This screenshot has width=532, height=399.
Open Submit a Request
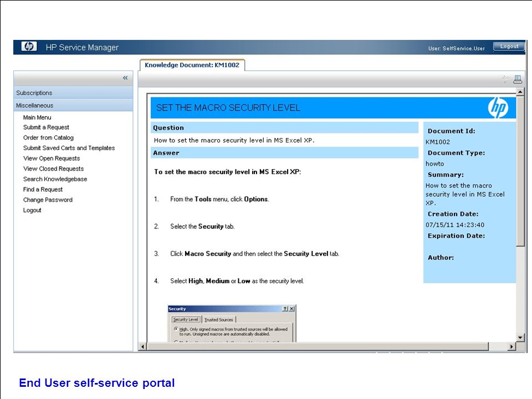46,127
